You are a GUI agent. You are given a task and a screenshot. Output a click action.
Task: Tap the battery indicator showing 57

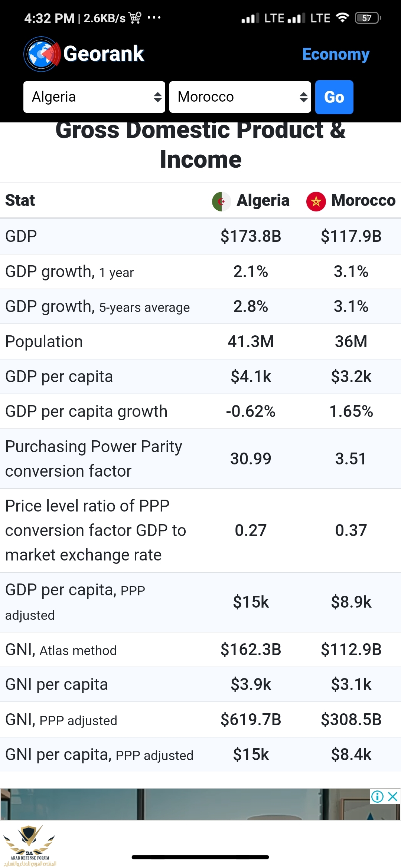pyautogui.click(x=368, y=18)
